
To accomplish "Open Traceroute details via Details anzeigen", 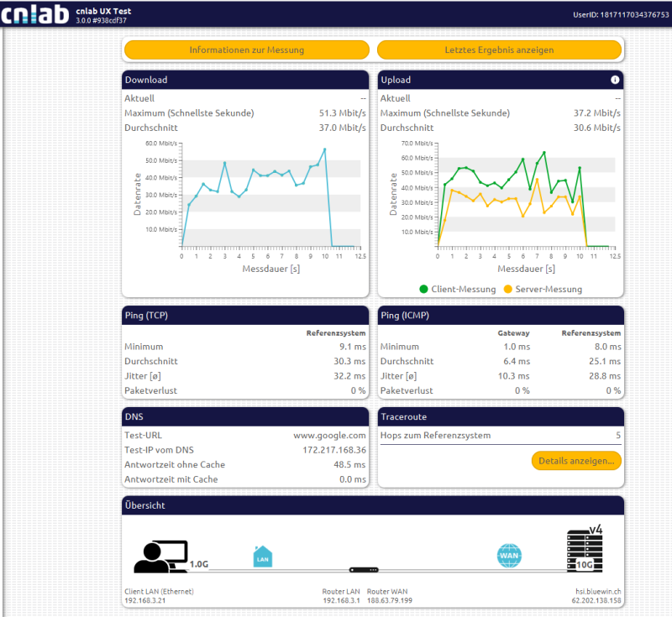I will pyautogui.click(x=576, y=461).
